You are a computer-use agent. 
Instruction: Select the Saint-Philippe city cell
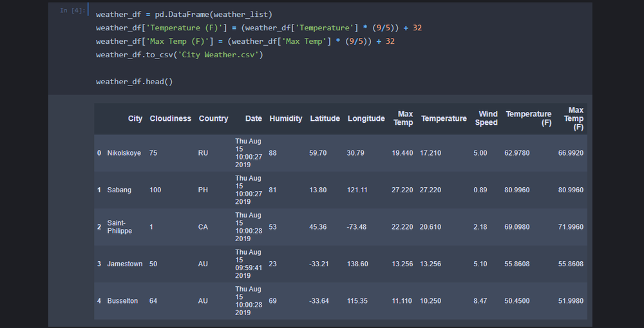120,227
